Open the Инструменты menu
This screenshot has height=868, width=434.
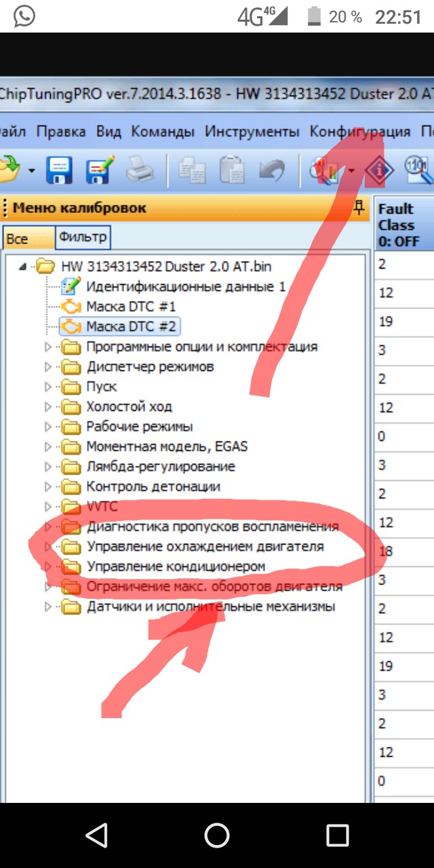(252, 132)
